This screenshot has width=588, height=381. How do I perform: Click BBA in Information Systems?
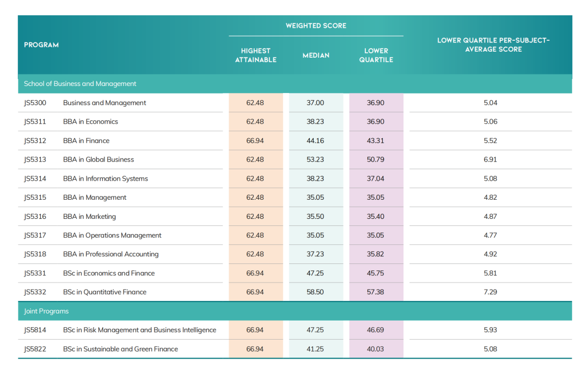tap(106, 179)
